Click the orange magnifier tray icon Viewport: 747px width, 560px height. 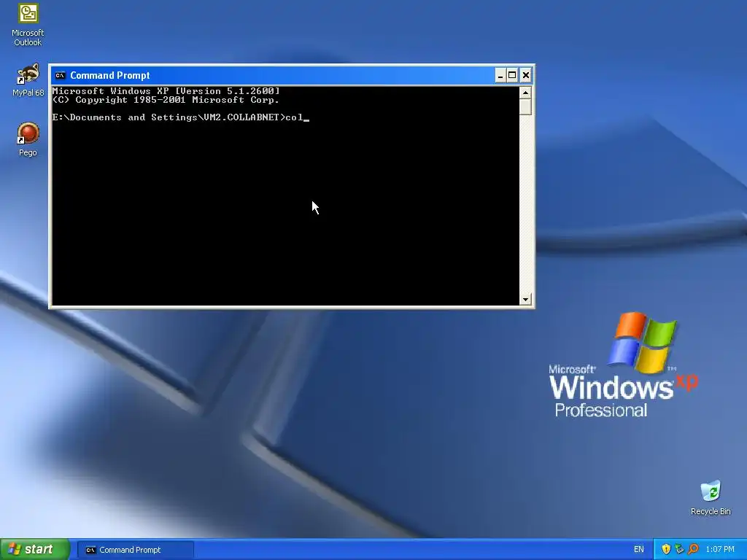click(693, 549)
